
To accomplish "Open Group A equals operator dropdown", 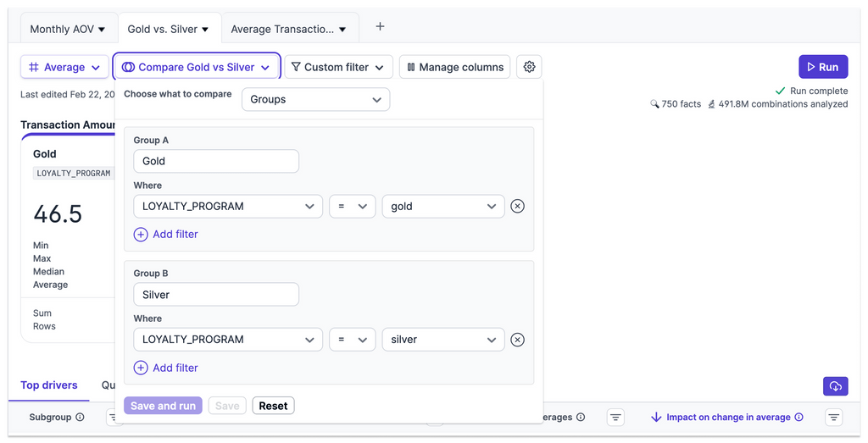I will (x=352, y=206).
